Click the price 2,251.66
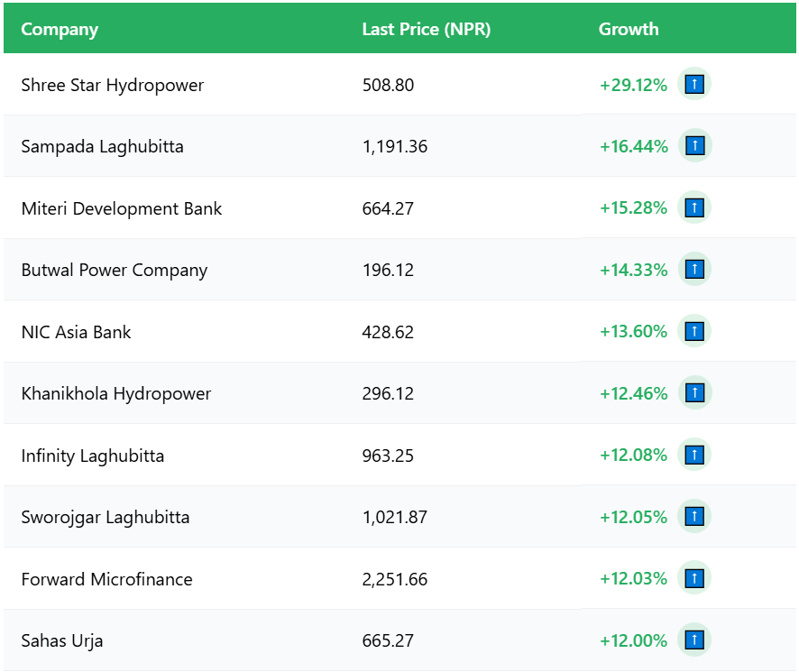 pos(394,579)
